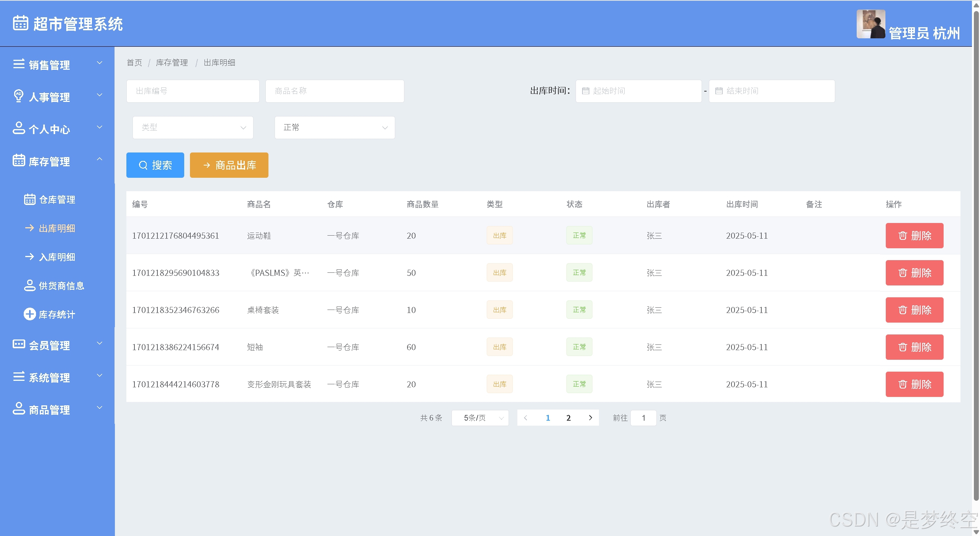Click the 库存统计 plus-circle icon

(29, 314)
